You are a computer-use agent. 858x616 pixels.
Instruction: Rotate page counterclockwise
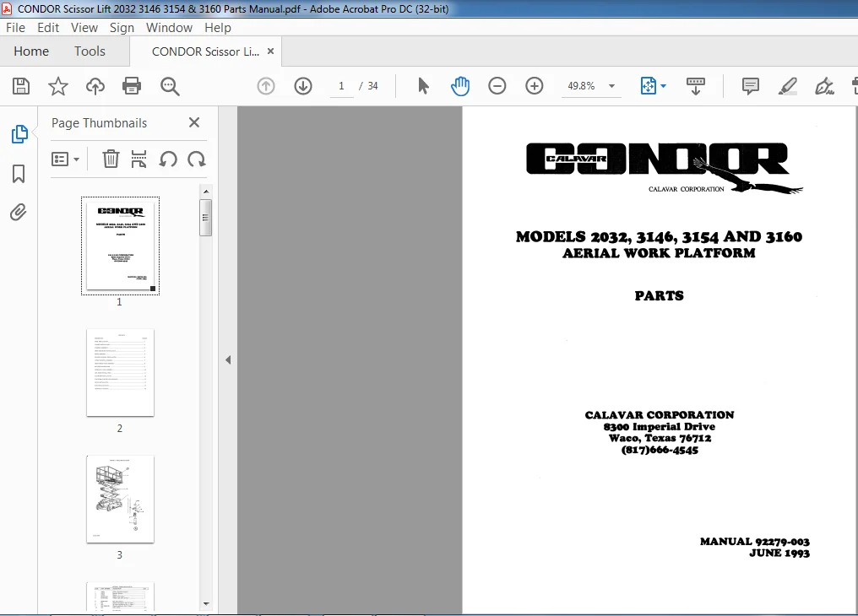tap(168, 159)
